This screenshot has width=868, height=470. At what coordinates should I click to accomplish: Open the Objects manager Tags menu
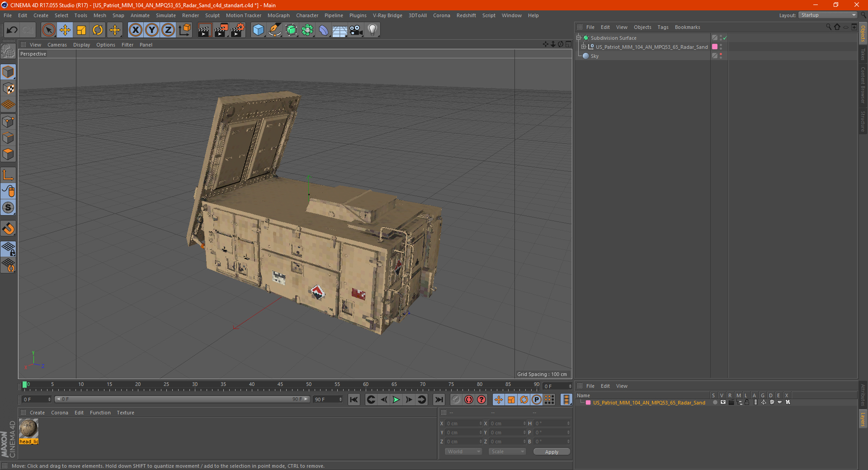point(663,27)
